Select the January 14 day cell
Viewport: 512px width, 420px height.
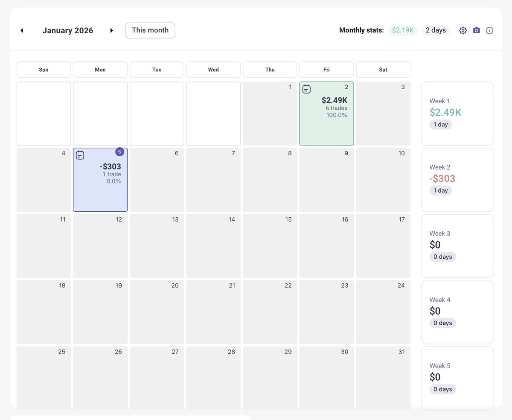(x=213, y=246)
